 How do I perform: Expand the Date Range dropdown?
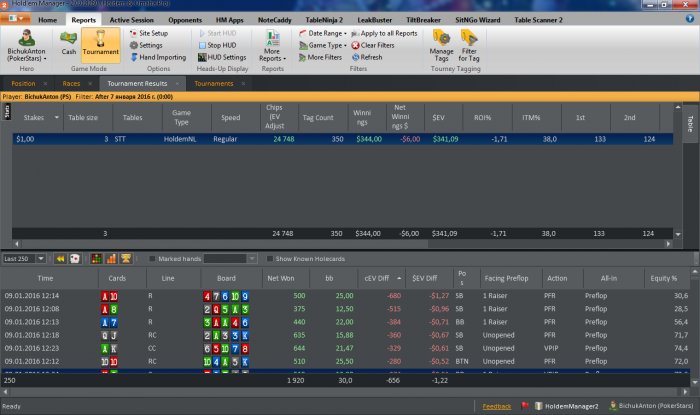pos(323,33)
